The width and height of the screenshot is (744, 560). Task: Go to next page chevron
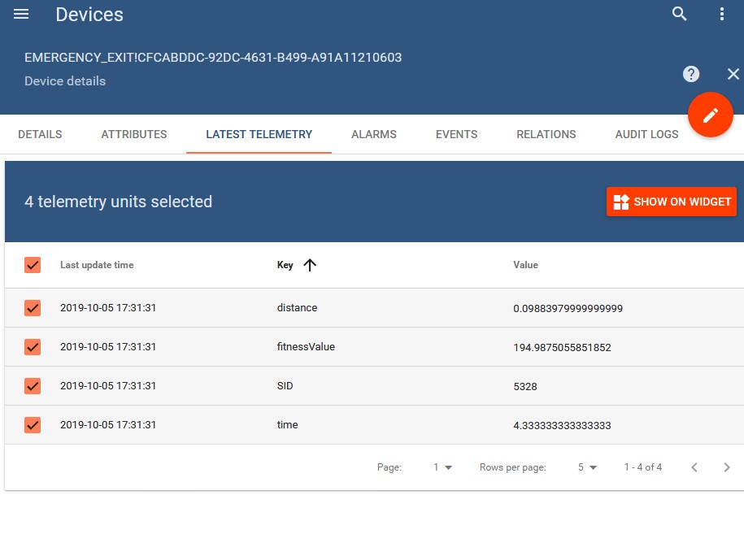pyautogui.click(x=726, y=467)
